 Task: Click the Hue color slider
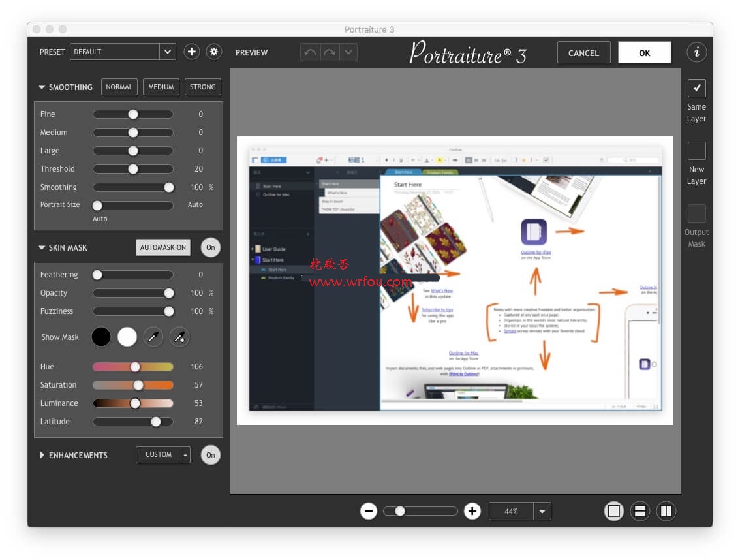(x=133, y=367)
